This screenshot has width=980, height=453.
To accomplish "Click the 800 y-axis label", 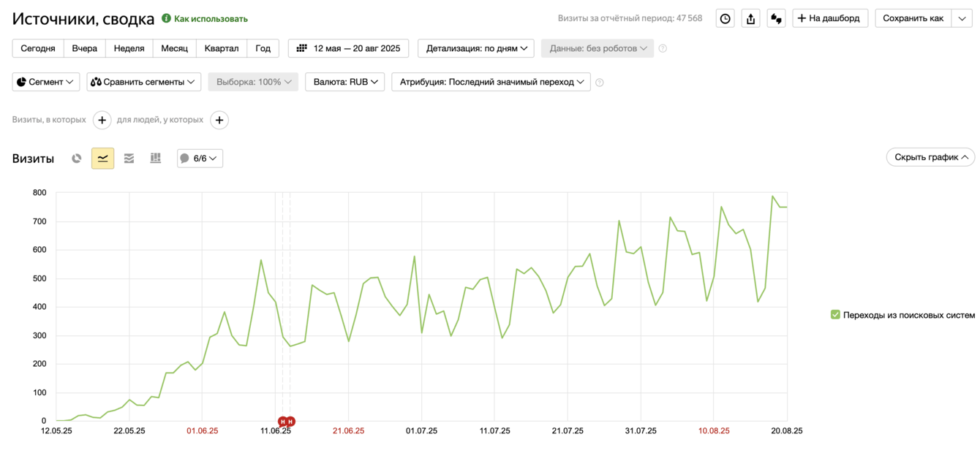I will pyautogui.click(x=39, y=193).
